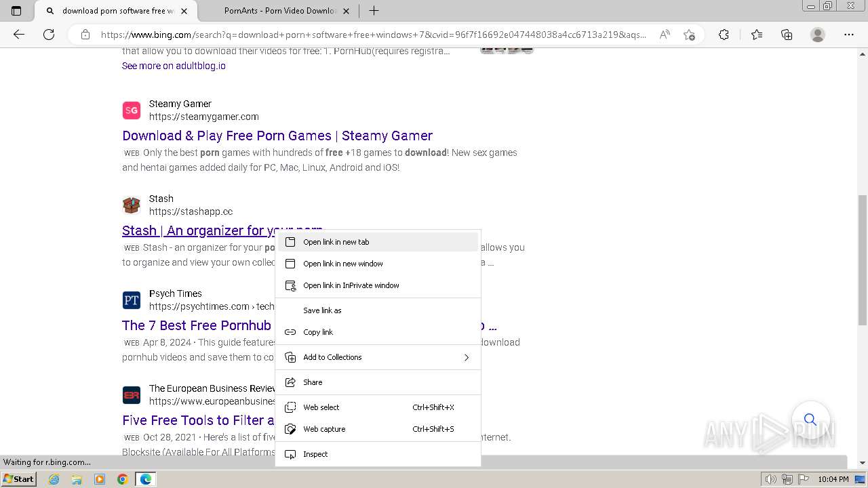
Task: Select Microsoft Edge taskbar button
Action: pos(146,479)
